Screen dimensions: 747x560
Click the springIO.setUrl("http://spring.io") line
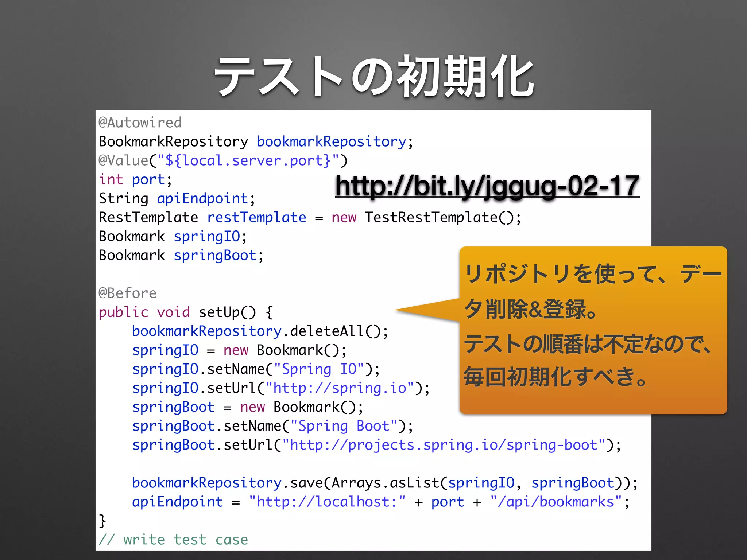point(281,388)
